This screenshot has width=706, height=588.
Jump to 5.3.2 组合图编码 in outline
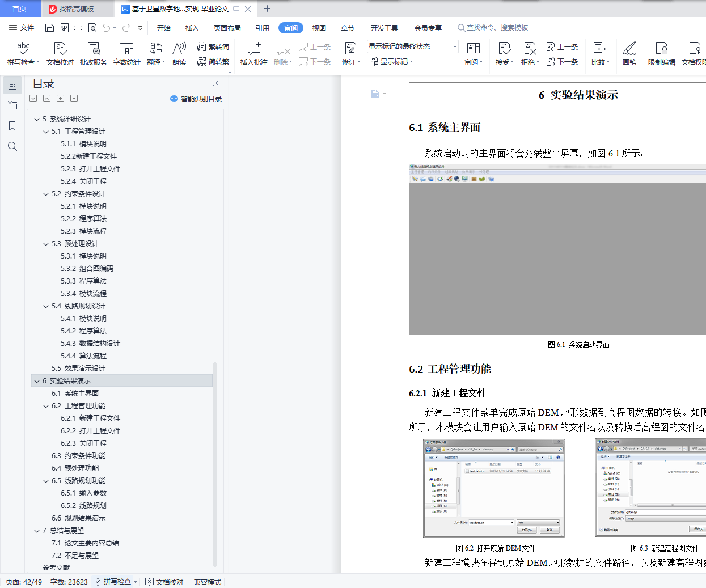87,269
